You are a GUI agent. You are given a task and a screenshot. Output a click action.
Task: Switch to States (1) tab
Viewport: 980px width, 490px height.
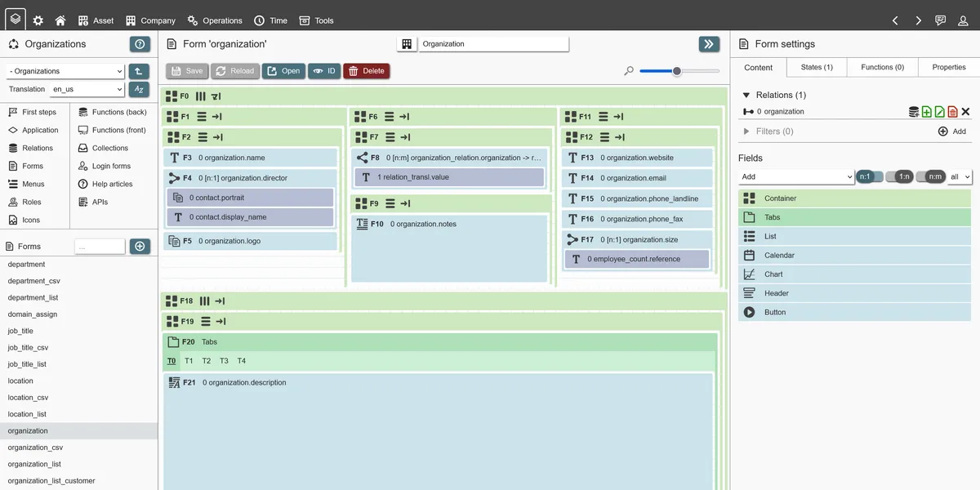coord(817,67)
